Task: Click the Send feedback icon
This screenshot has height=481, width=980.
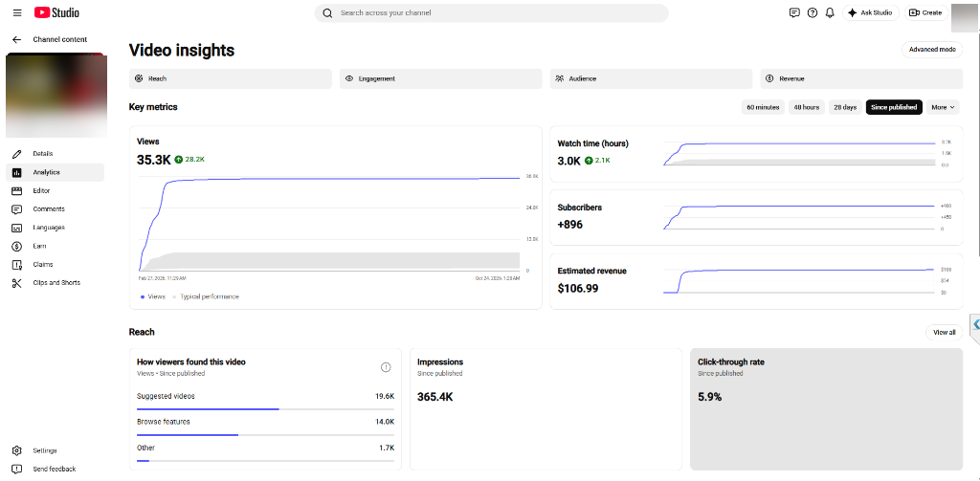Action: 17,470
